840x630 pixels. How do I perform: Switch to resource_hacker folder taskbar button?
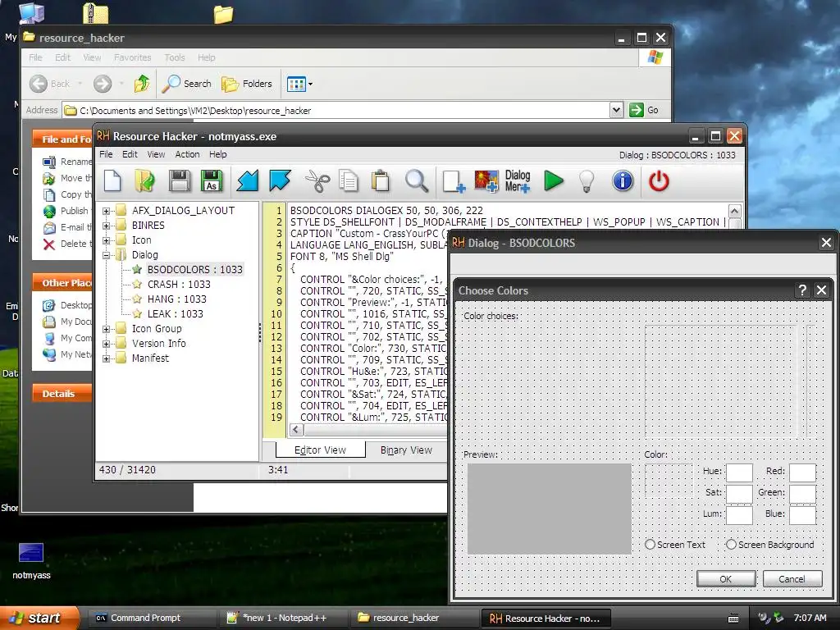pos(414,618)
